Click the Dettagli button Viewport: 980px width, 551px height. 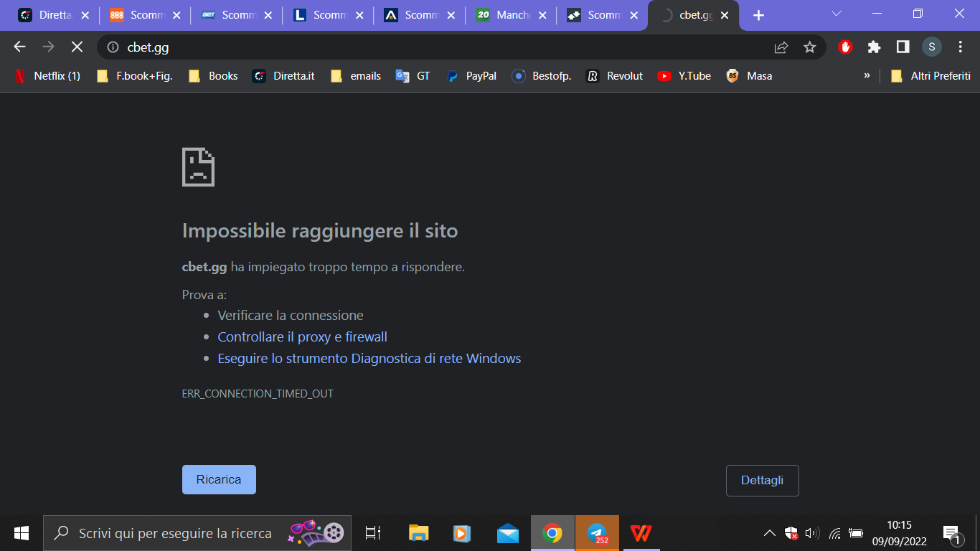(762, 481)
